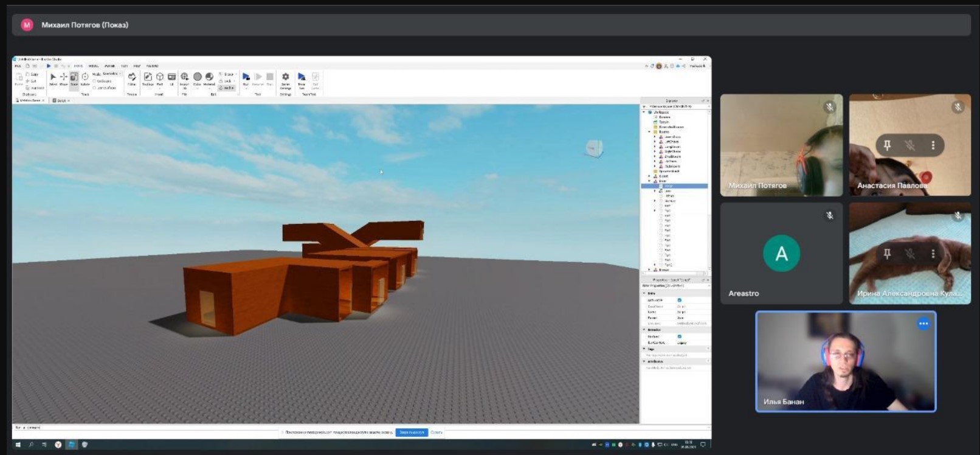
Task: Toggle the checked box in the Data section
Action: pyautogui.click(x=680, y=300)
